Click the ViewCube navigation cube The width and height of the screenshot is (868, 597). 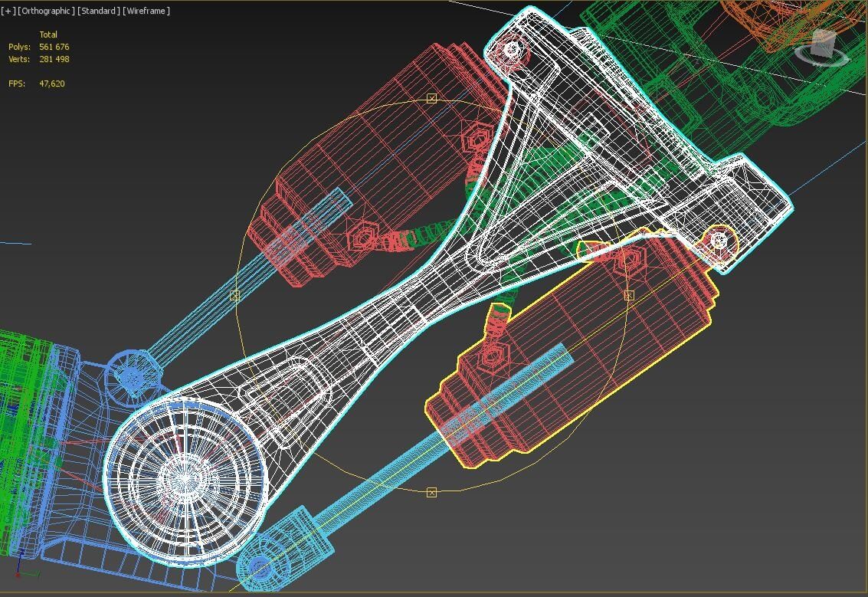(823, 41)
